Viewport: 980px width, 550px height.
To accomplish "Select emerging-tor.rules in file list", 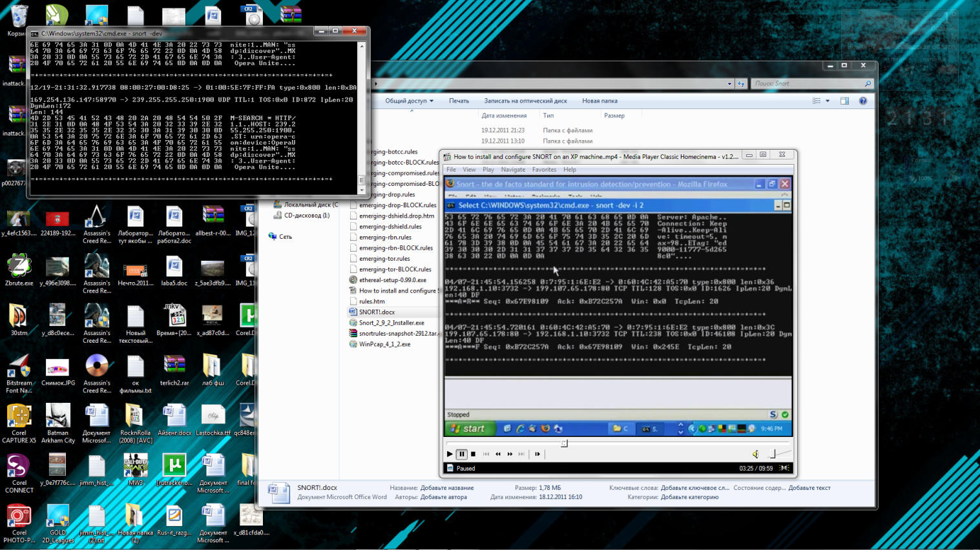I will [384, 259].
